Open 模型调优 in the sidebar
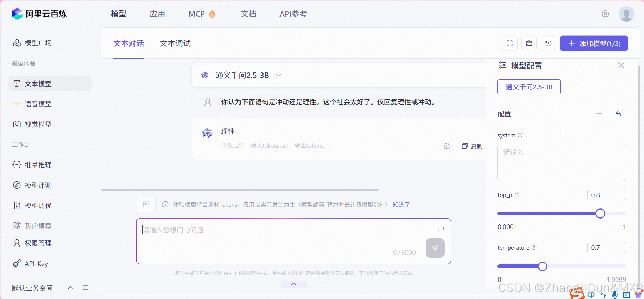644x299 pixels. [32, 205]
